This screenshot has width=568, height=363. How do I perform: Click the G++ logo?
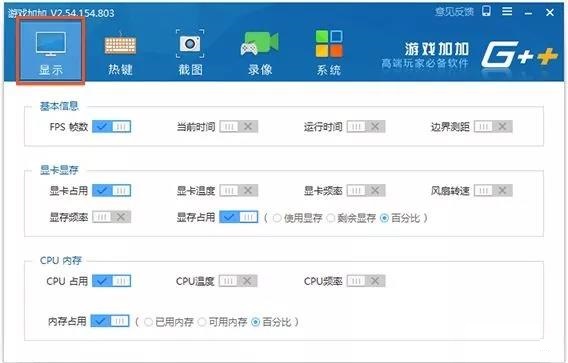click(x=519, y=55)
